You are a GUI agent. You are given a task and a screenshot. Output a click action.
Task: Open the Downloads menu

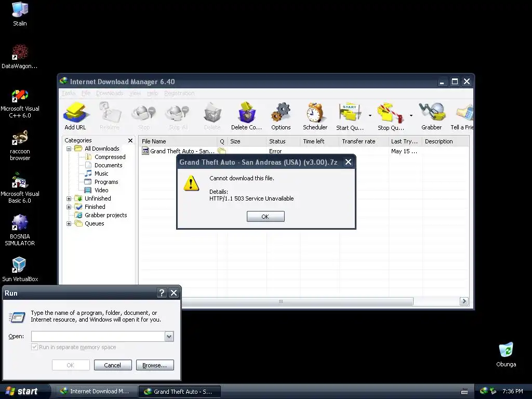[x=110, y=94]
